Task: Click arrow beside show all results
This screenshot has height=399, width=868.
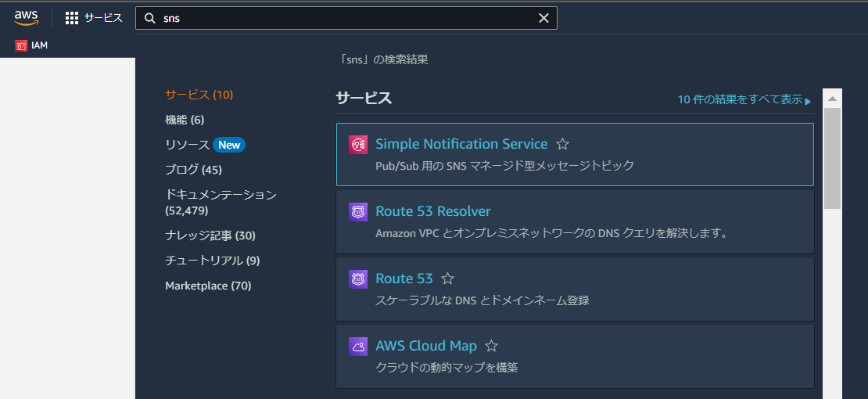Action: click(809, 102)
